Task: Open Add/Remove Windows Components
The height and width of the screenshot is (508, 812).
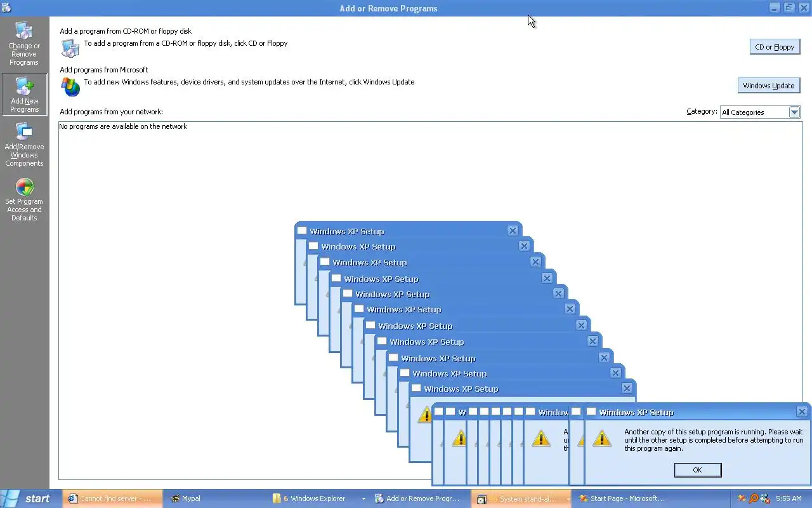Action: (x=24, y=145)
